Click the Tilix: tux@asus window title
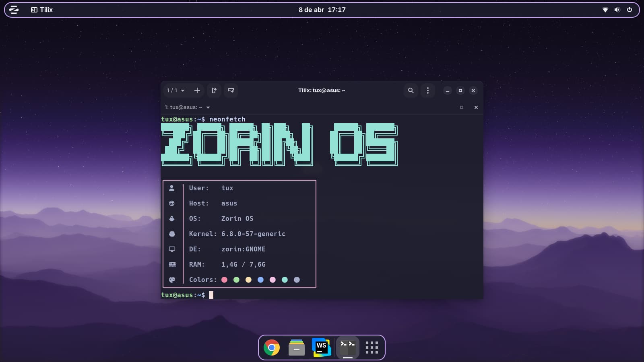The width and height of the screenshot is (644, 362). pos(322,90)
